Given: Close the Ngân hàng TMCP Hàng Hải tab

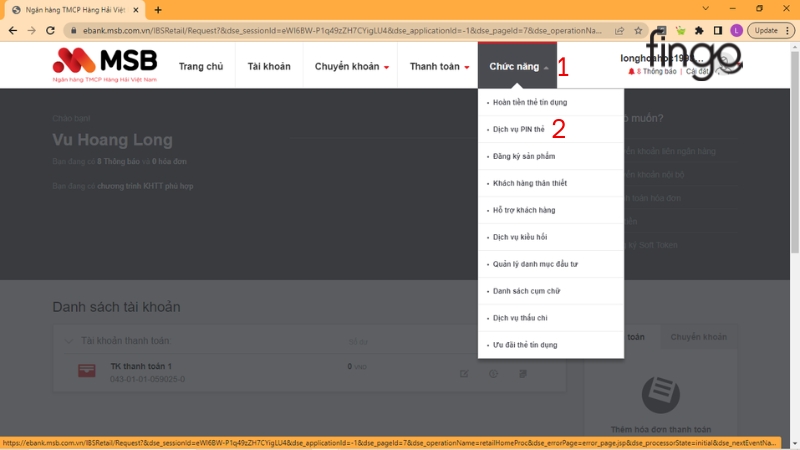Looking at the screenshot, I should coord(136,10).
